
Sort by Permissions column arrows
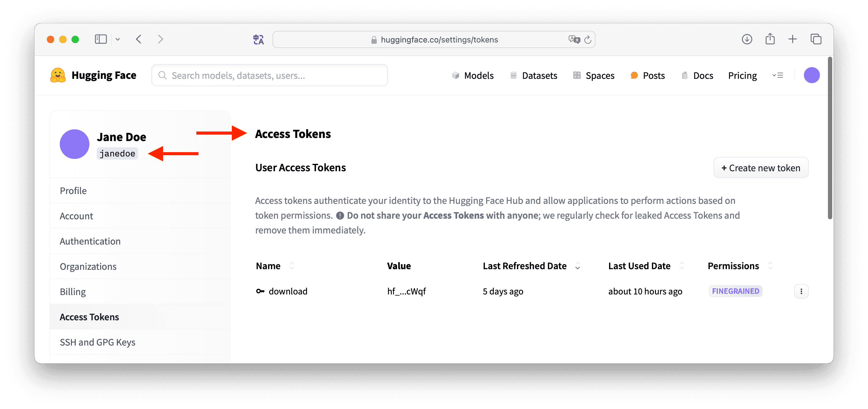click(x=770, y=266)
